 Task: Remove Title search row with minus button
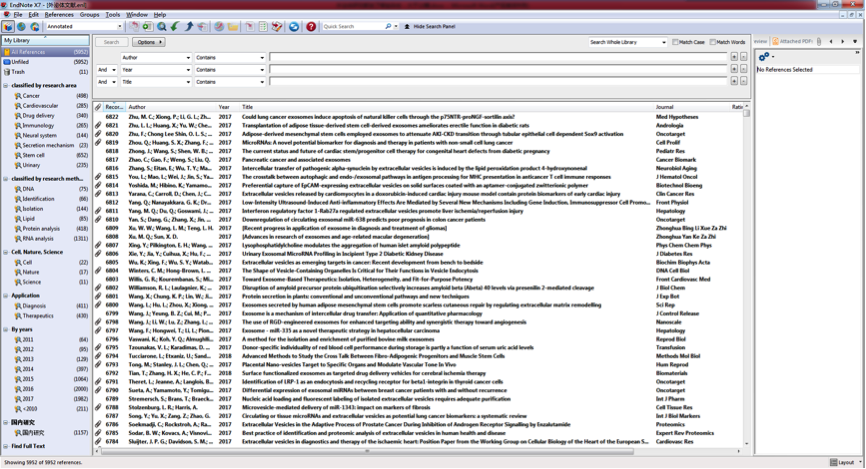click(x=743, y=81)
